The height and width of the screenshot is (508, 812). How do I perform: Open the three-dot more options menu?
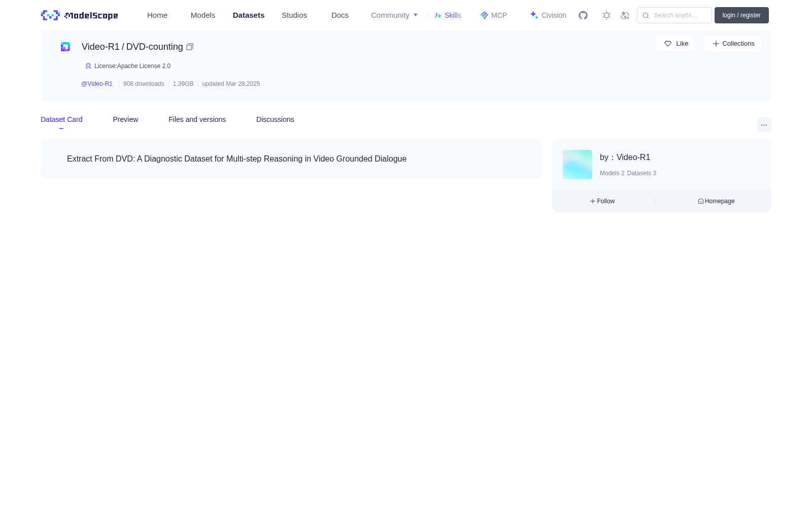click(x=764, y=125)
